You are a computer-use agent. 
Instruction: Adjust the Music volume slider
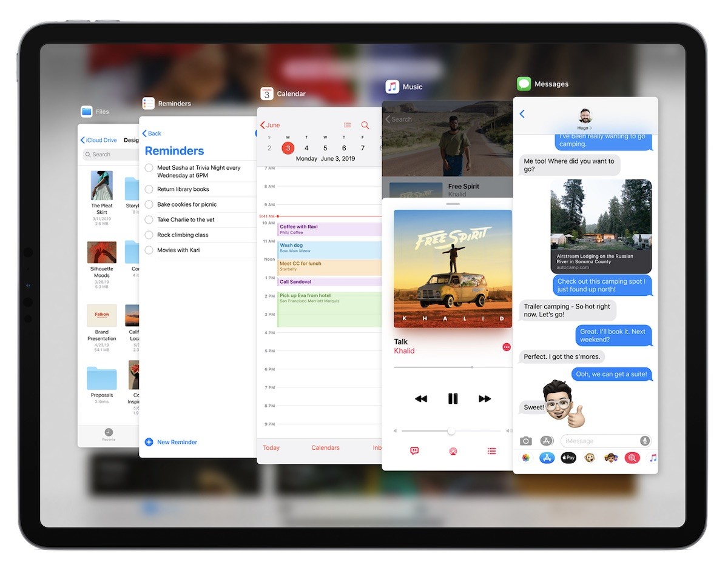pos(451,430)
